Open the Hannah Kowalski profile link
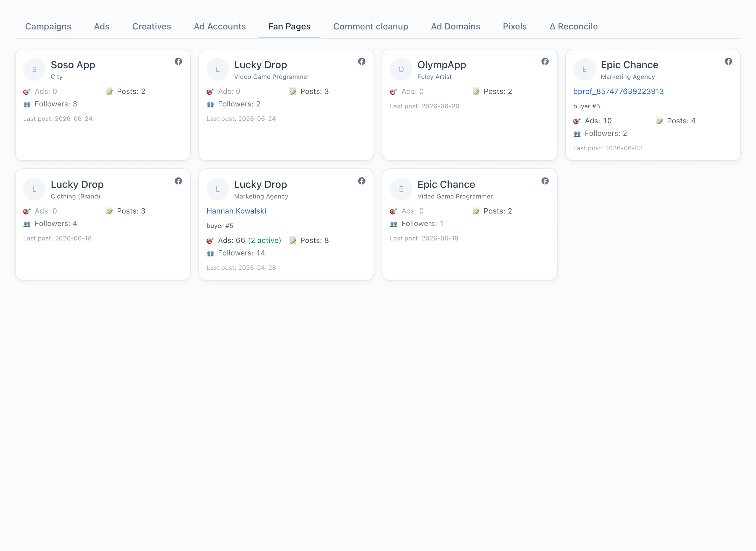 236,211
